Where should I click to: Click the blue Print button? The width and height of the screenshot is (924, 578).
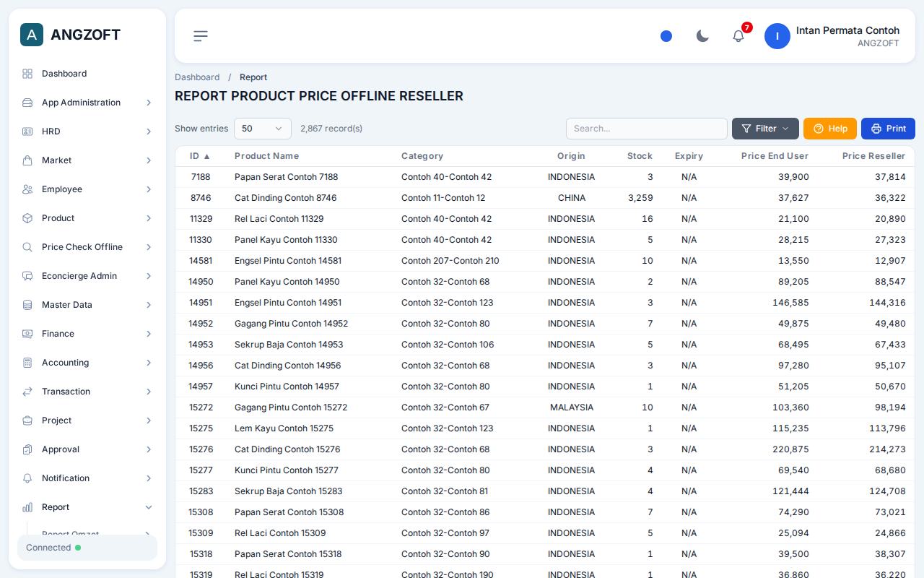tap(888, 129)
